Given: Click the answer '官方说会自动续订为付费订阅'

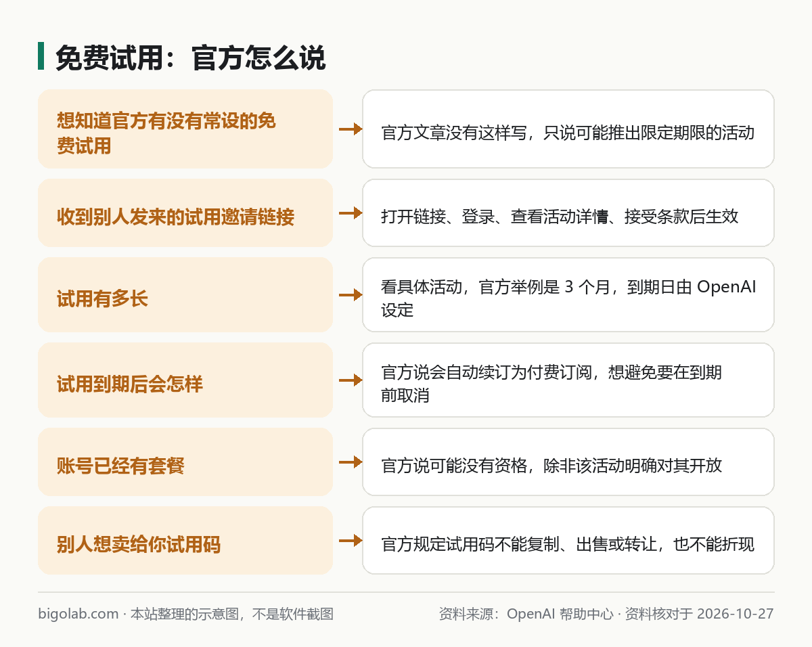Looking at the screenshot, I should (568, 380).
